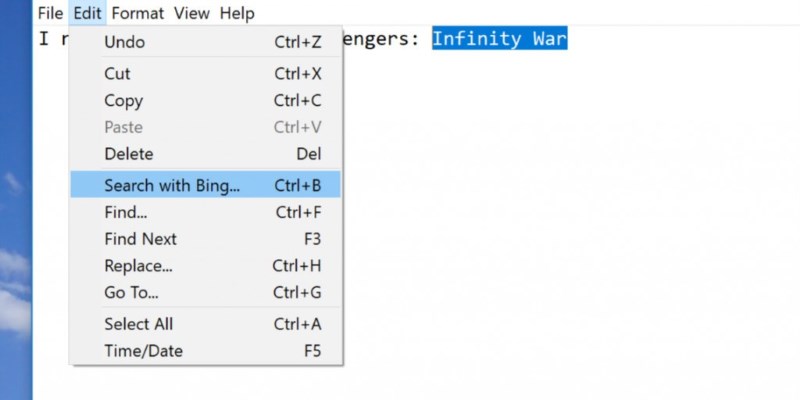Click the Find Next menu entry

[140, 239]
